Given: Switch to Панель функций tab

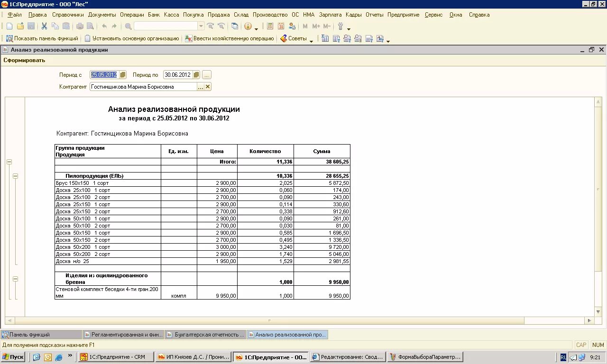Looking at the screenshot, I should pos(41,335).
